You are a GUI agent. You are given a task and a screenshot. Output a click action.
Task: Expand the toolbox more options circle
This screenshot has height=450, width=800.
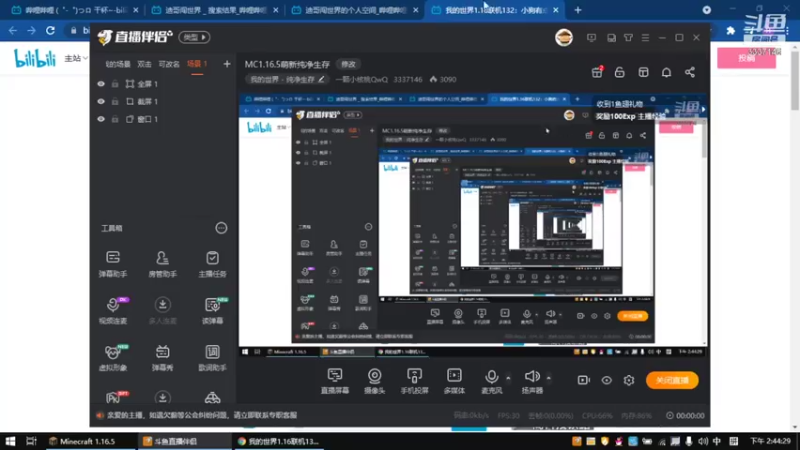[x=221, y=228]
